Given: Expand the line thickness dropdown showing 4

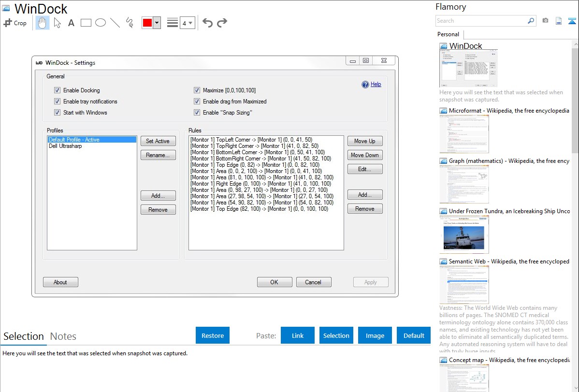Looking at the screenshot, I should coord(188,23).
